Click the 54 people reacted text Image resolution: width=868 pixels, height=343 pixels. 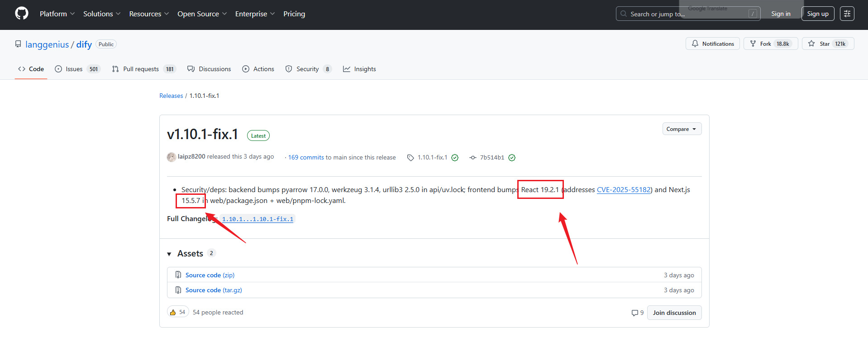tap(218, 312)
